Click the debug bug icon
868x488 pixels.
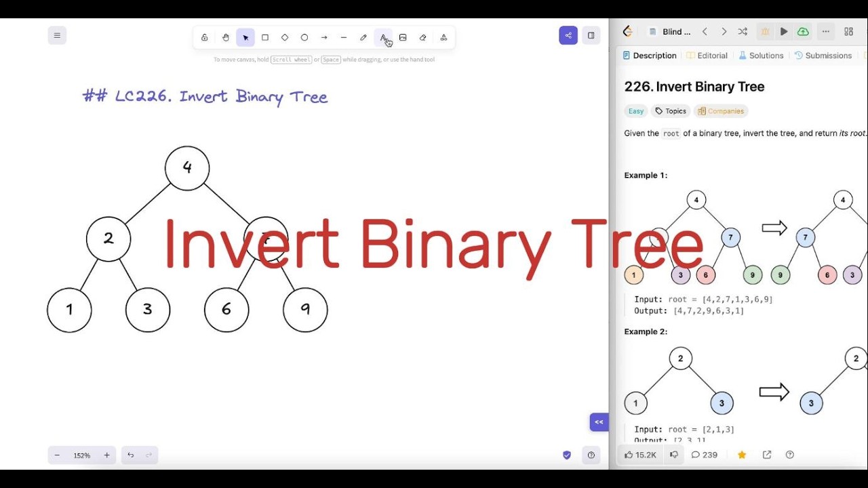[765, 32]
